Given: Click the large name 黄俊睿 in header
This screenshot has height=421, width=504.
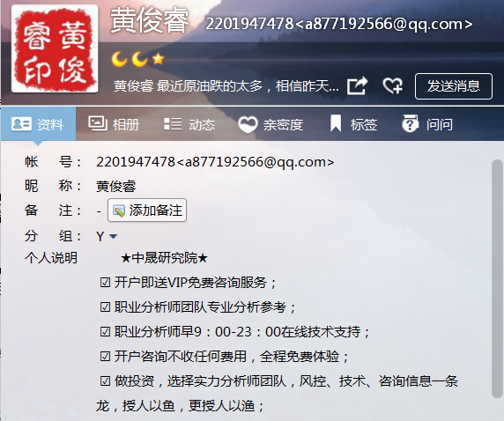Looking at the screenshot, I should point(150,20).
